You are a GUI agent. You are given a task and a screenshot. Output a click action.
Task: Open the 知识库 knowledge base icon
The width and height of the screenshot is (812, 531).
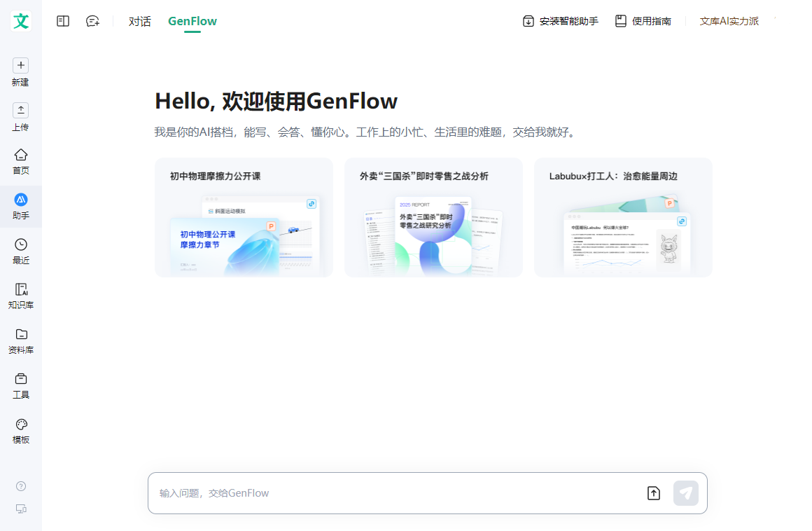click(x=20, y=290)
